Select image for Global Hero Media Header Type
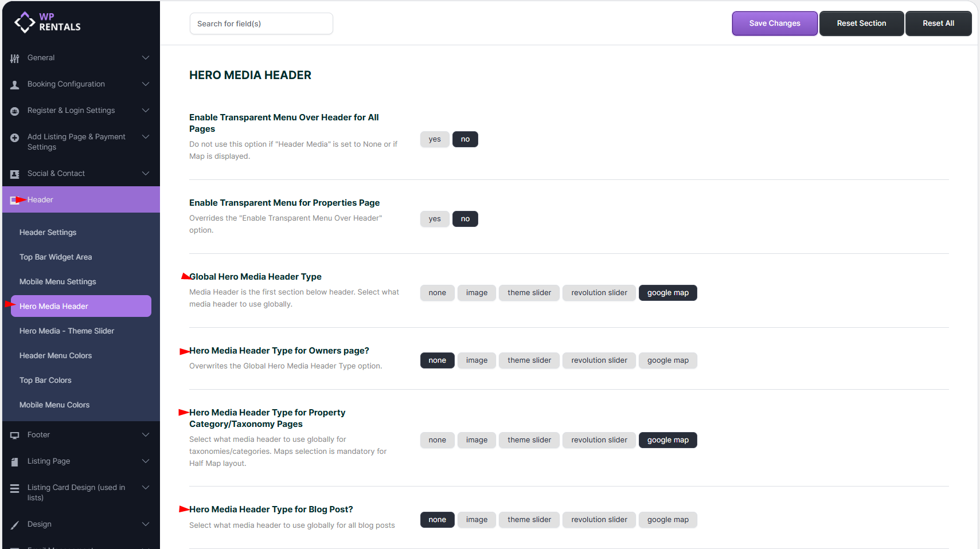 coord(477,293)
